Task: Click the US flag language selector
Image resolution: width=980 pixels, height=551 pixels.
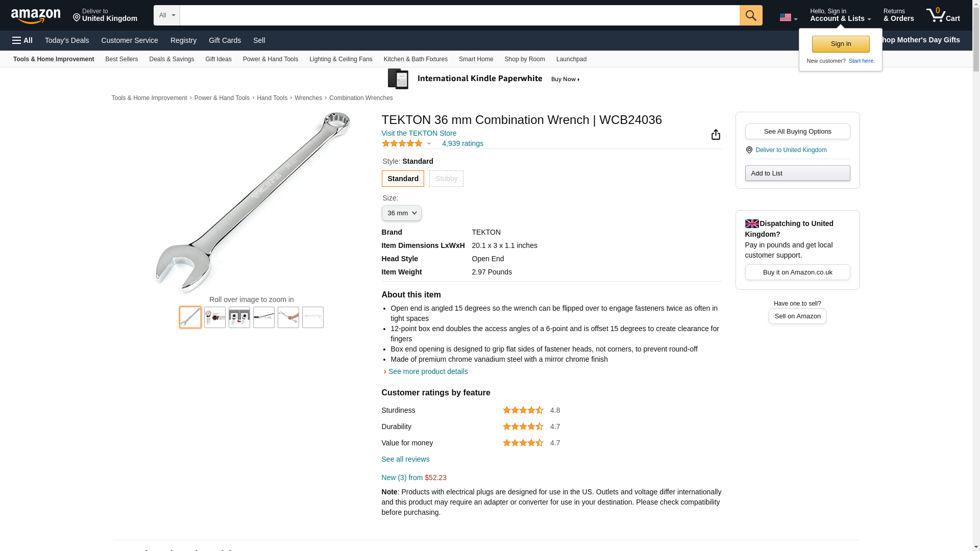Action: [x=788, y=17]
